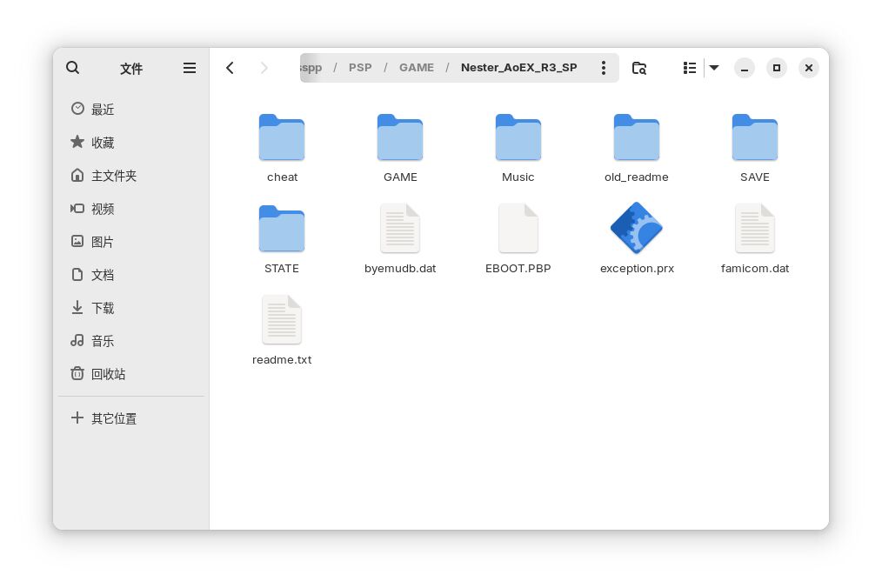The width and height of the screenshot is (882, 588).
Task: Click the search icon in the sidebar header
Action: pyautogui.click(x=73, y=68)
